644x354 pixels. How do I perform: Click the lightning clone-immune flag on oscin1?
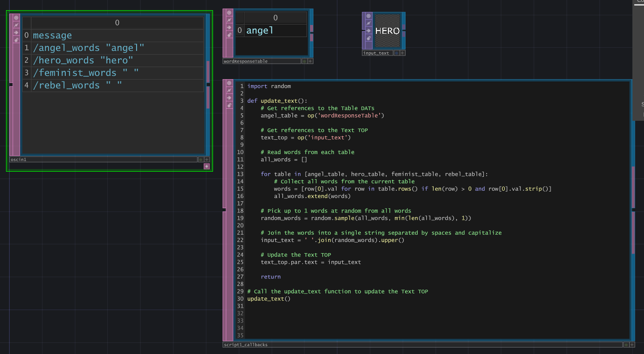pyautogui.click(x=16, y=25)
